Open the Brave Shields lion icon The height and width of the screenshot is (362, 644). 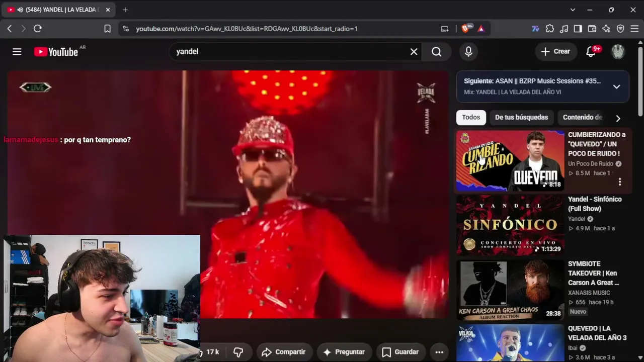(x=465, y=29)
